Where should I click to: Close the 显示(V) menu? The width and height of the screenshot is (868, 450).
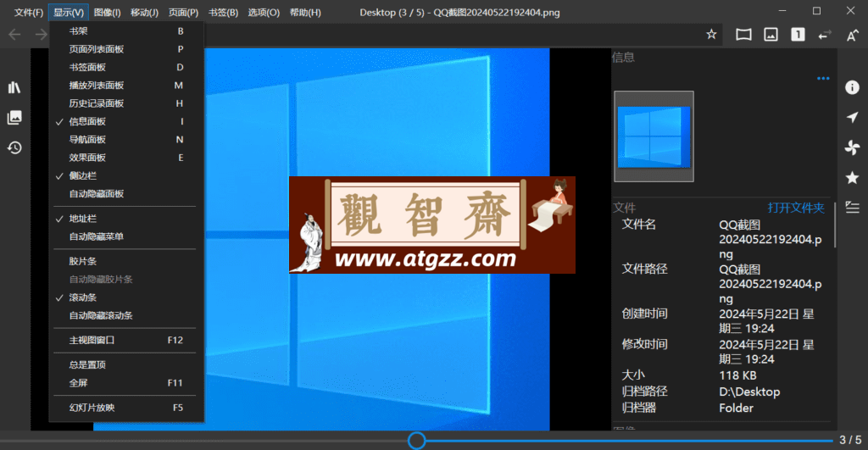pos(69,12)
